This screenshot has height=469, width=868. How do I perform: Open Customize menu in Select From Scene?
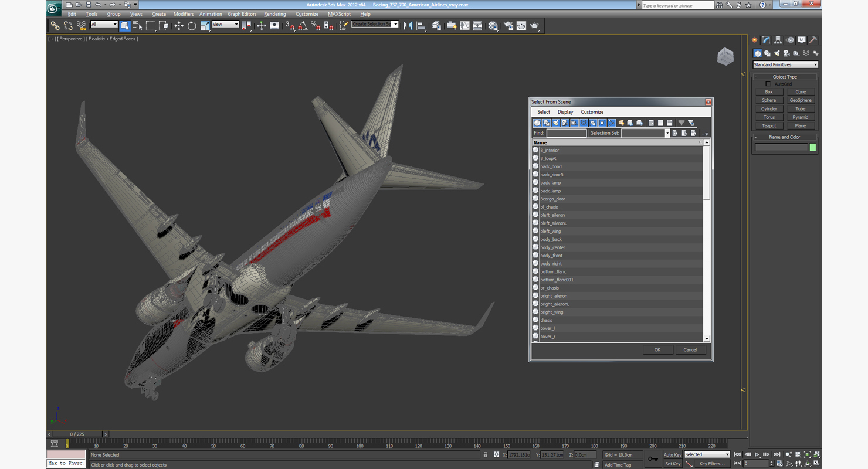coord(592,112)
